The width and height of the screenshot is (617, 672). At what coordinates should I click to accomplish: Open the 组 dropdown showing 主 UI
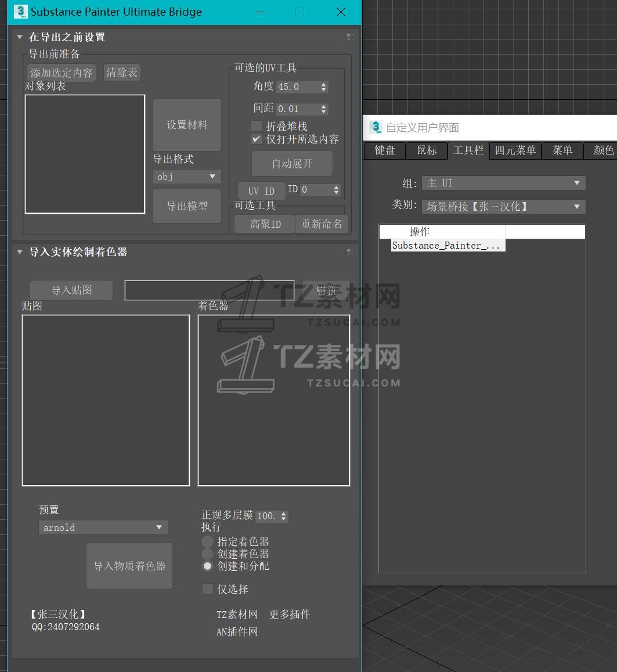tap(504, 183)
